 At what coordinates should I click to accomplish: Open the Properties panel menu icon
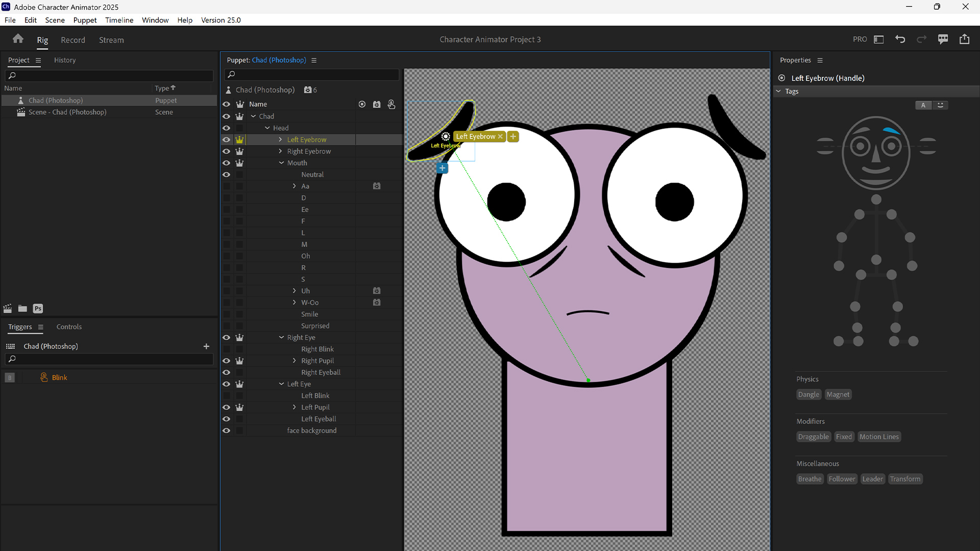point(820,60)
